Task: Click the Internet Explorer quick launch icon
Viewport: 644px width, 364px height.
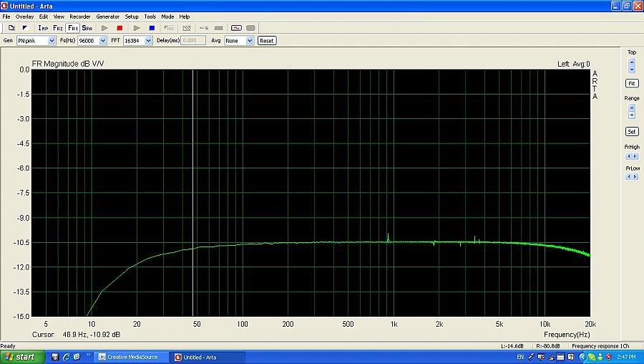Action: click(66, 357)
